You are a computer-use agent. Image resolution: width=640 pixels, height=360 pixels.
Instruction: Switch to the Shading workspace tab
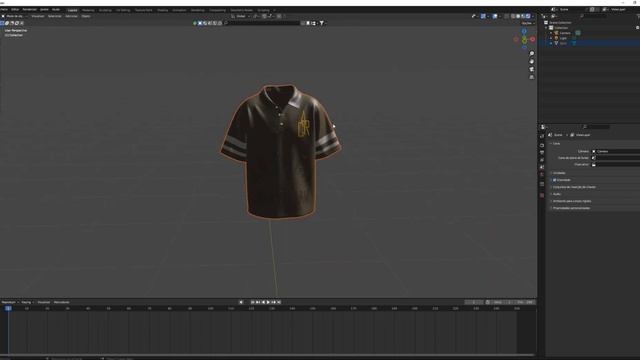tap(162, 10)
